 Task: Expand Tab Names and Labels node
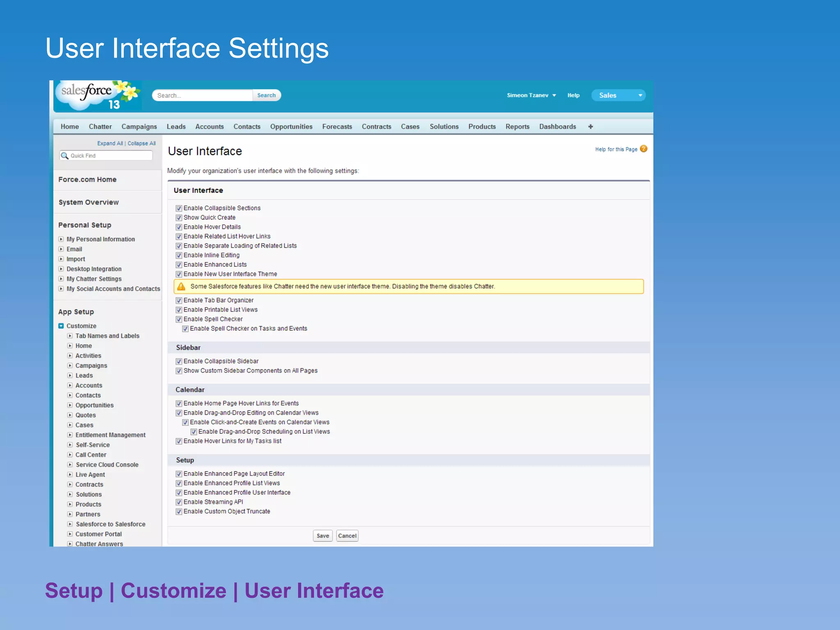70,336
